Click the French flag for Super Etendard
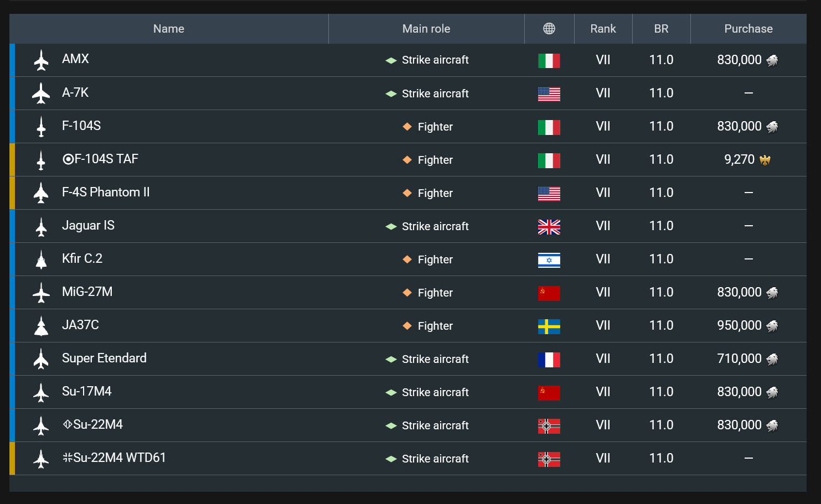 pos(549,360)
